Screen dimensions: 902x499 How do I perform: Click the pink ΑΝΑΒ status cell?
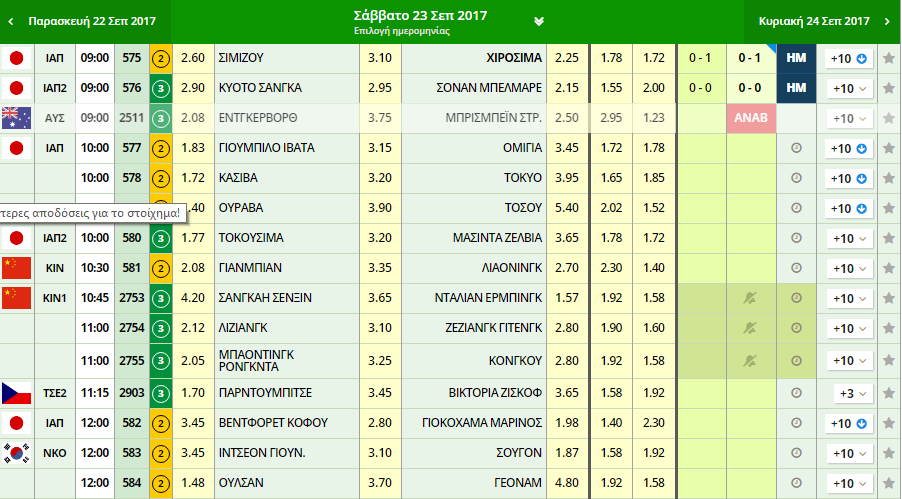point(751,117)
